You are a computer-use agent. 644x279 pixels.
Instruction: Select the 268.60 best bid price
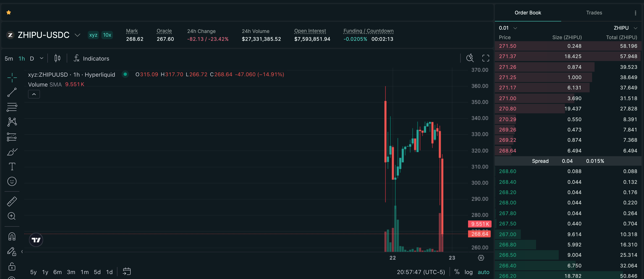pyautogui.click(x=507, y=171)
